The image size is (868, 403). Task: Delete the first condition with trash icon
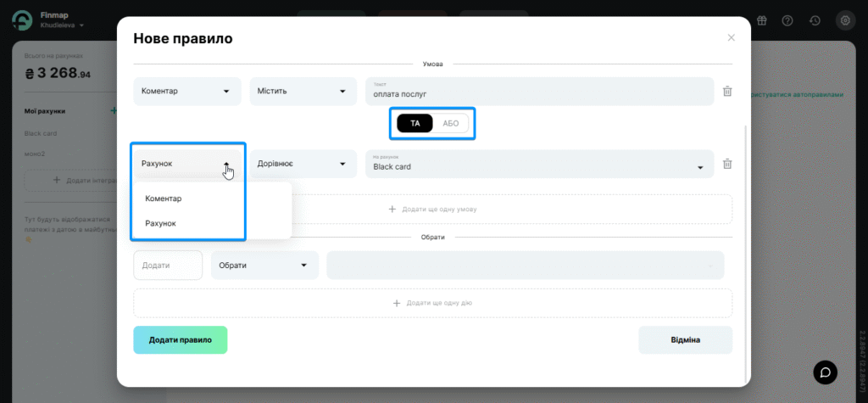tap(726, 92)
